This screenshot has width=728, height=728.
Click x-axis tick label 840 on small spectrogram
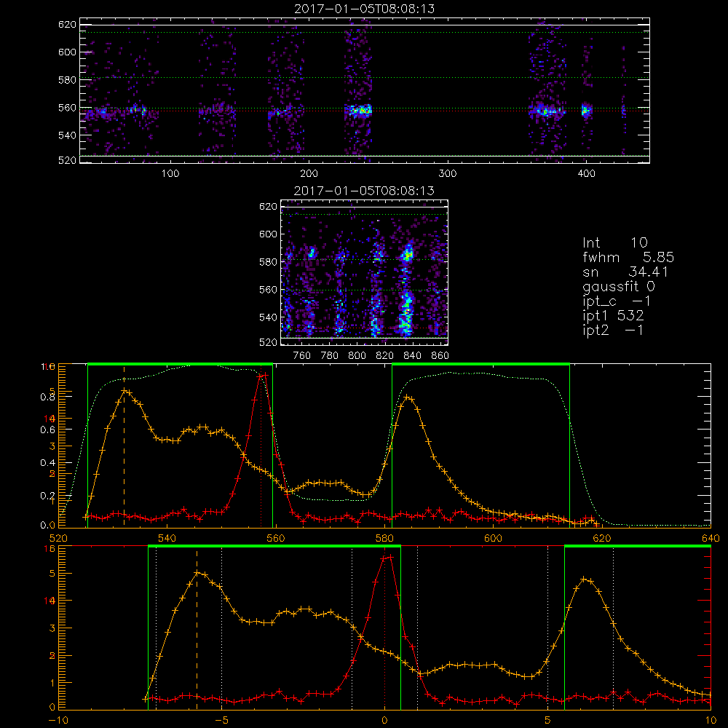413,356
